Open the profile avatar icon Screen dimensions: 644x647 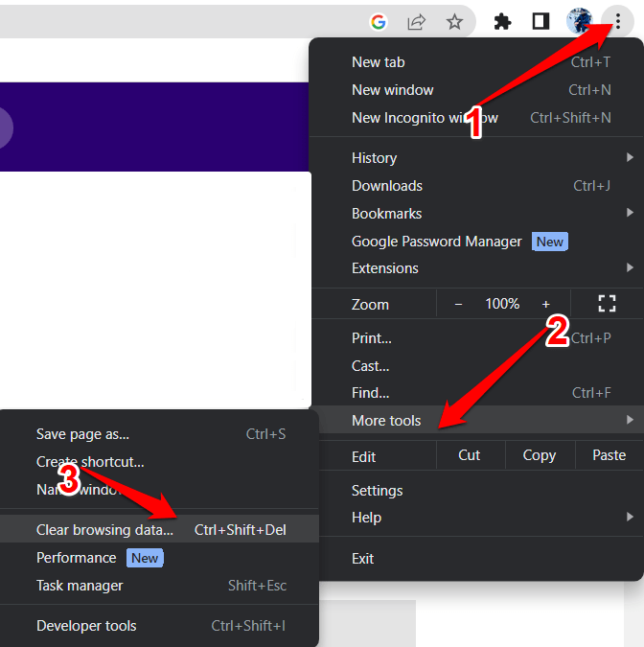[580, 22]
